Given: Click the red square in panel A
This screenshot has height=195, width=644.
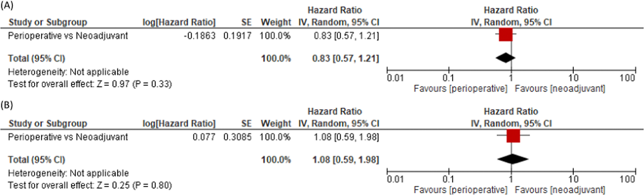Looking at the screenshot, I should pos(505,35).
